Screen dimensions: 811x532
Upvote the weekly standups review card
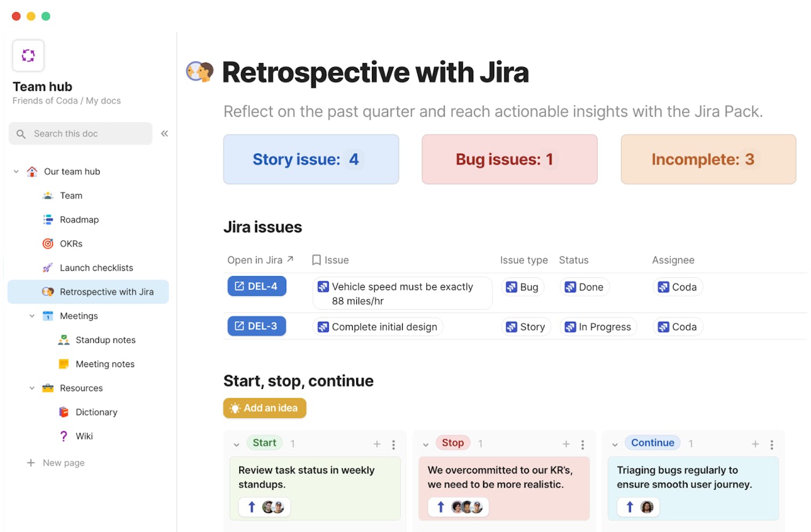click(x=251, y=507)
